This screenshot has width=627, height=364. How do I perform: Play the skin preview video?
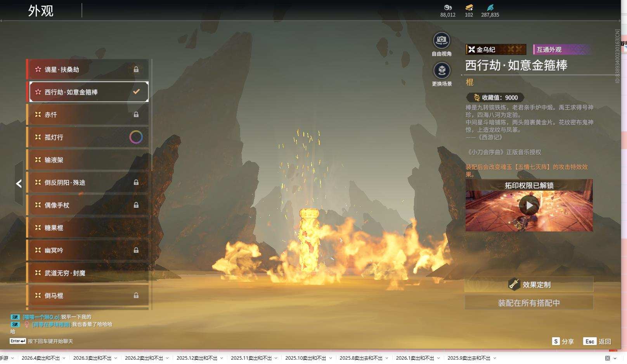529,205
